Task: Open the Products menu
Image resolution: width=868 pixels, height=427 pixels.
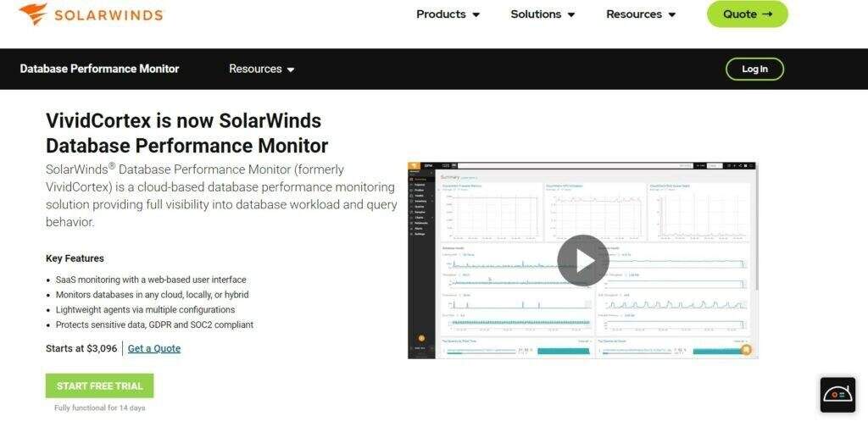Action: [448, 14]
